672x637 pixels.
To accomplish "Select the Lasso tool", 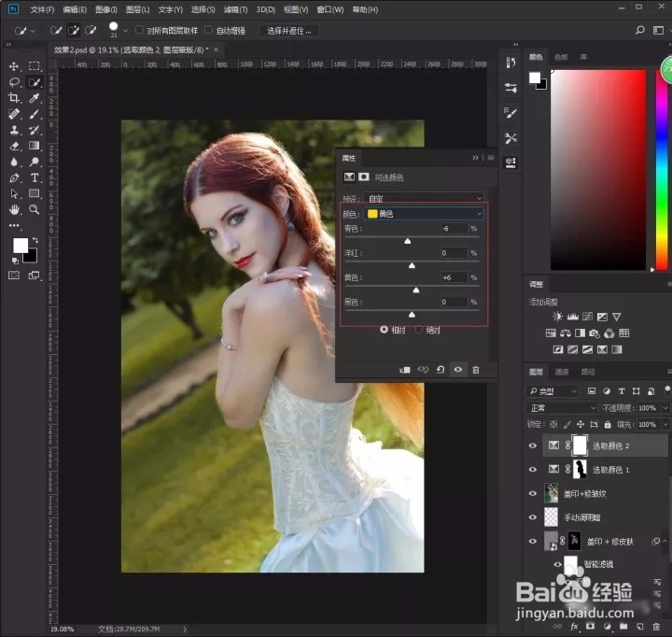I will click(x=14, y=82).
